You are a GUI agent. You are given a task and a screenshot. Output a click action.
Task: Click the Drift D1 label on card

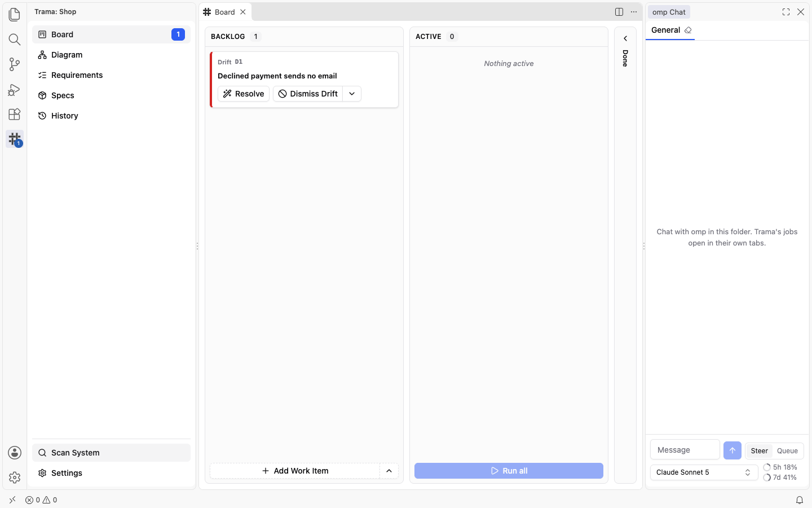pyautogui.click(x=230, y=62)
